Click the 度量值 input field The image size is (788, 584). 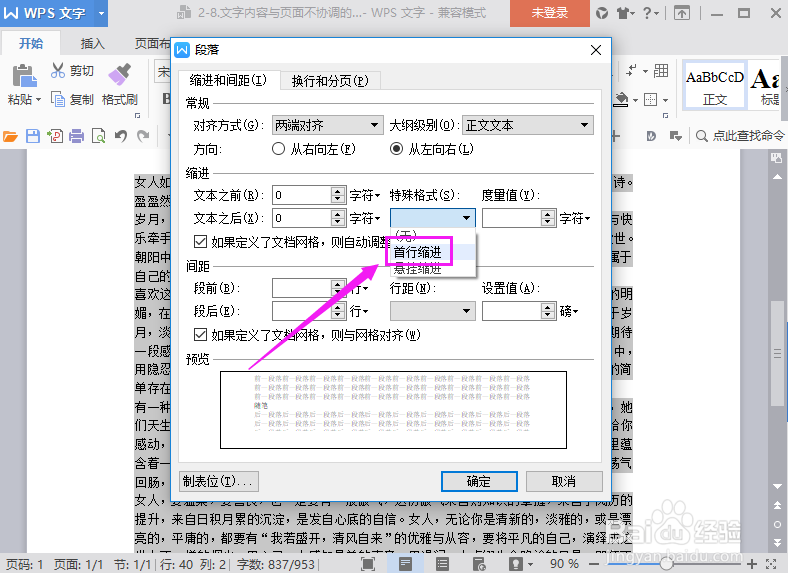512,218
